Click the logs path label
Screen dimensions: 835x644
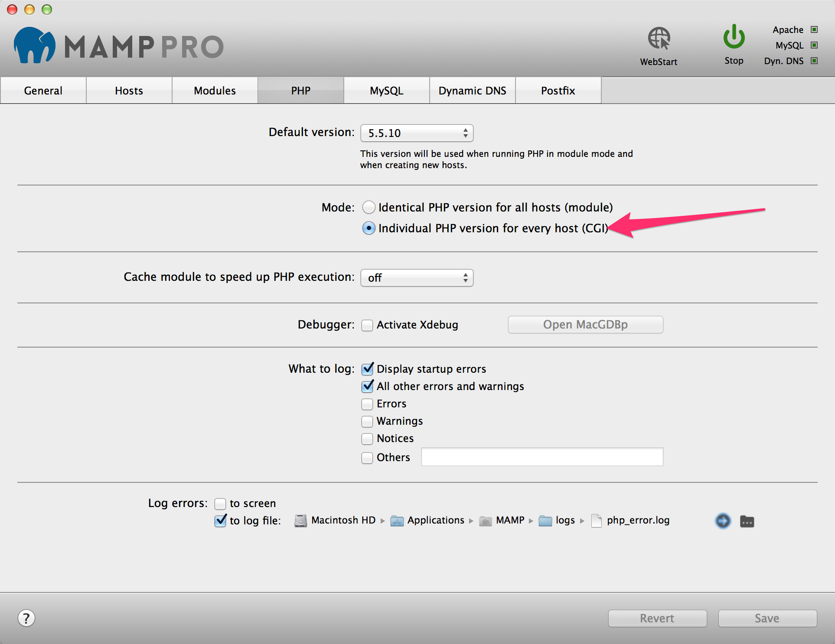click(565, 520)
